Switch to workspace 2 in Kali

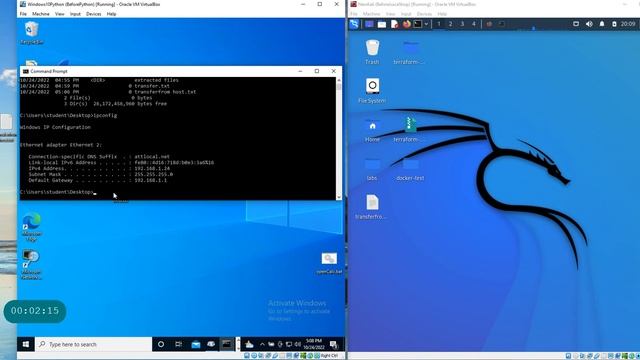451,24
